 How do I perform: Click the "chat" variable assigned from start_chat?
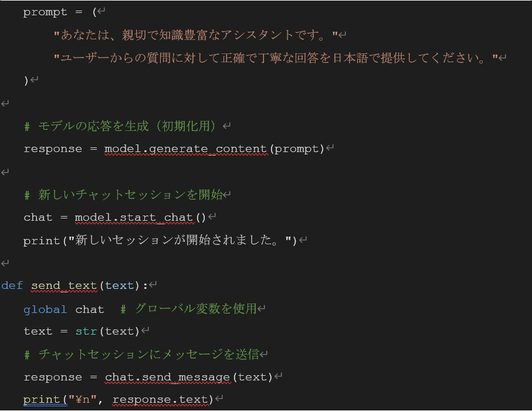tap(38, 217)
